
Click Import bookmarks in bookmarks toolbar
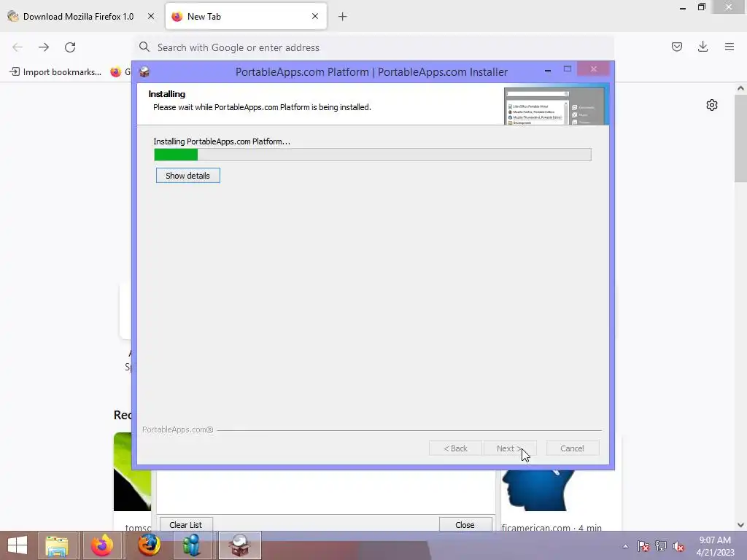[x=55, y=72]
